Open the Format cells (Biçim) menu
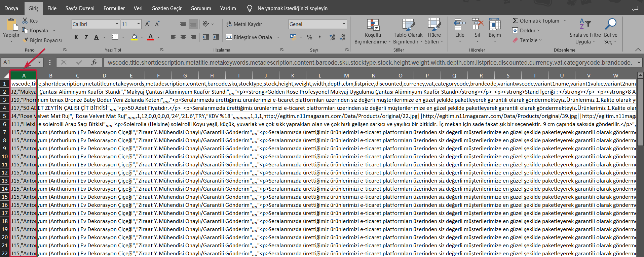The image size is (644, 257). (495, 30)
